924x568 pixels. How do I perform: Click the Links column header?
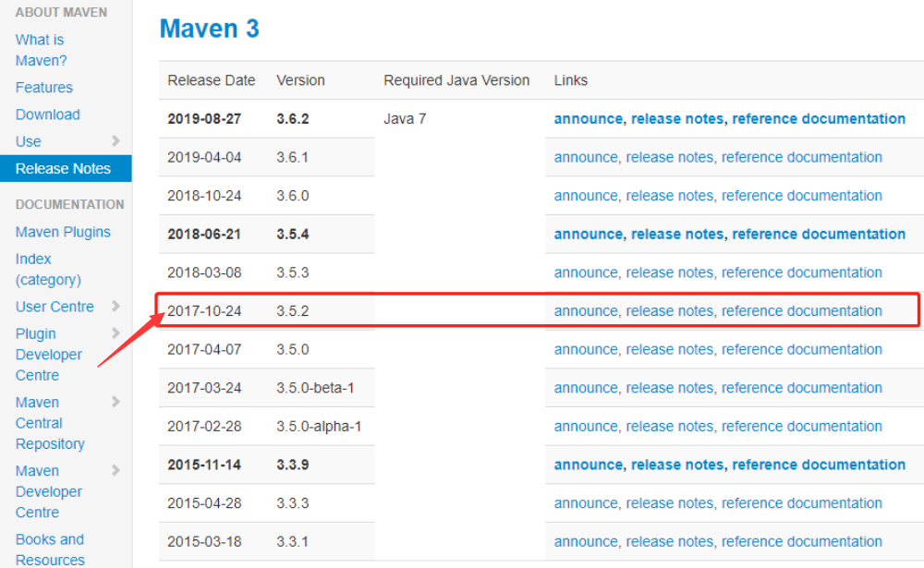pyautogui.click(x=570, y=80)
